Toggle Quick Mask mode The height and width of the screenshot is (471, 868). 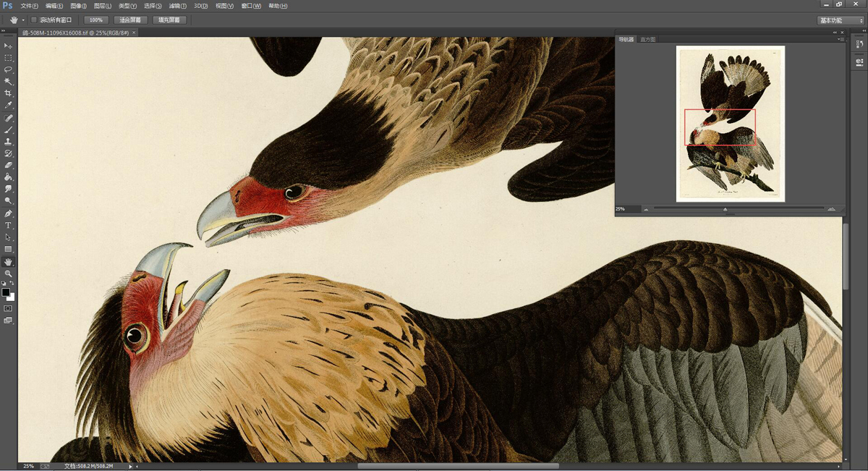(x=8, y=308)
